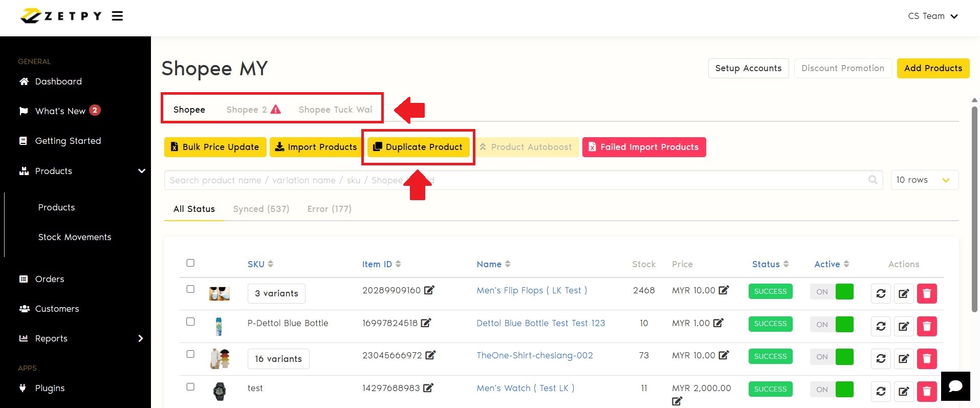Click the Import Products button
The width and height of the screenshot is (980, 408).
[316, 147]
